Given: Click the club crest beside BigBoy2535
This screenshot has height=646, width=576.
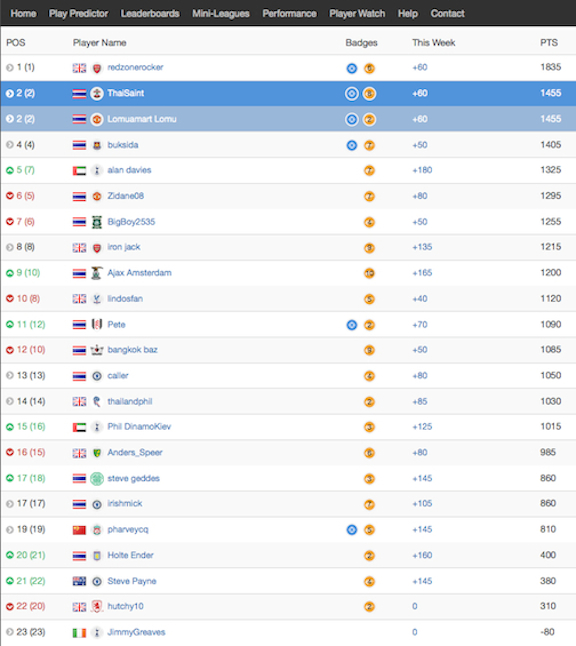Looking at the screenshot, I should click(x=97, y=222).
